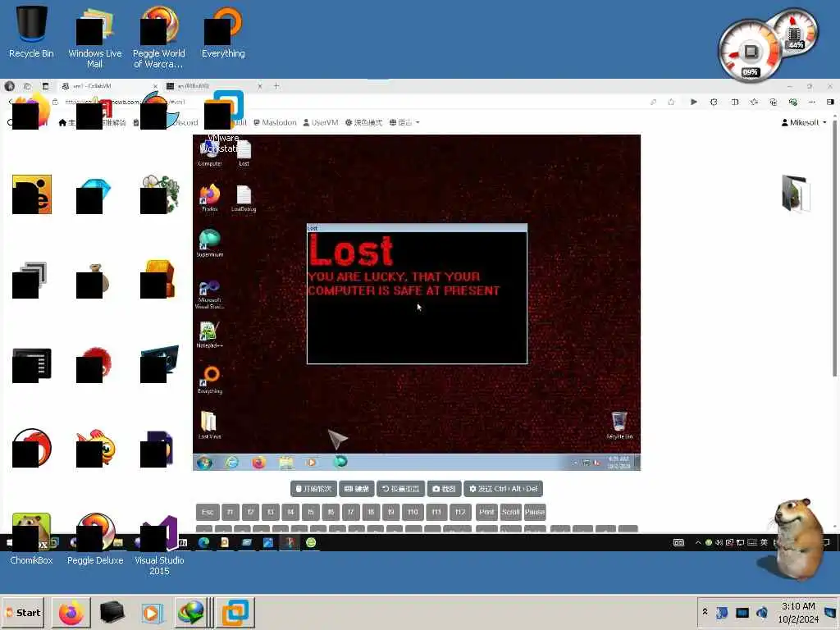Open the Lost Virus folder in the VM
Viewport: 840px width, 630px height.
pyautogui.click(x=209, y=426)
